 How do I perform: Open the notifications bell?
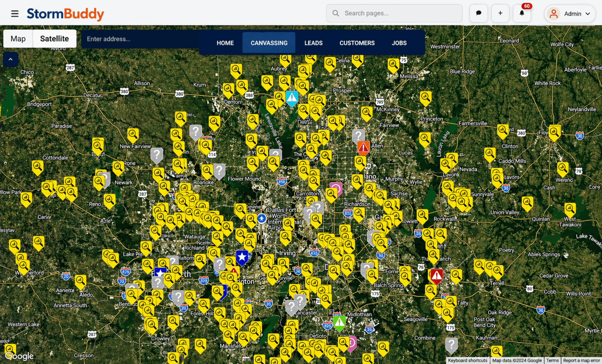click(x=522, y=13)
